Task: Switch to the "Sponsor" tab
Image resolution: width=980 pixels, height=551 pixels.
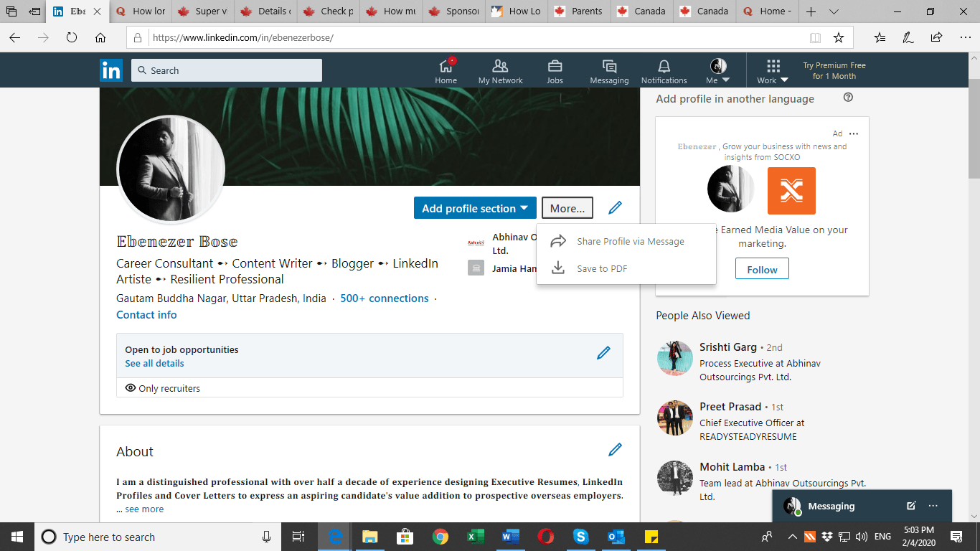Action: point(454,11)
